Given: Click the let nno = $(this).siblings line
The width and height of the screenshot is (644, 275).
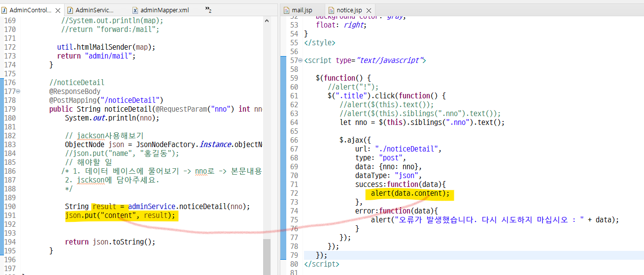Looking at the screenshot, I should [422, 122].
